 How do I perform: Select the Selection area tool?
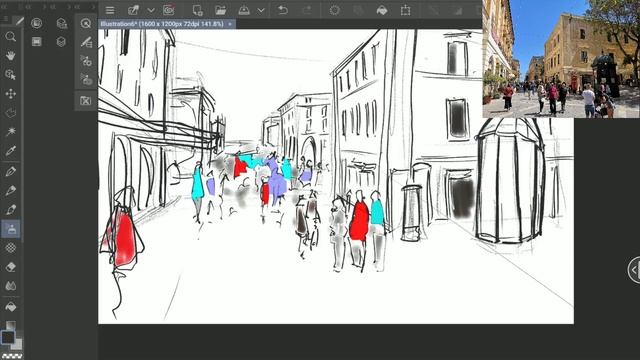tap(11, 112)
